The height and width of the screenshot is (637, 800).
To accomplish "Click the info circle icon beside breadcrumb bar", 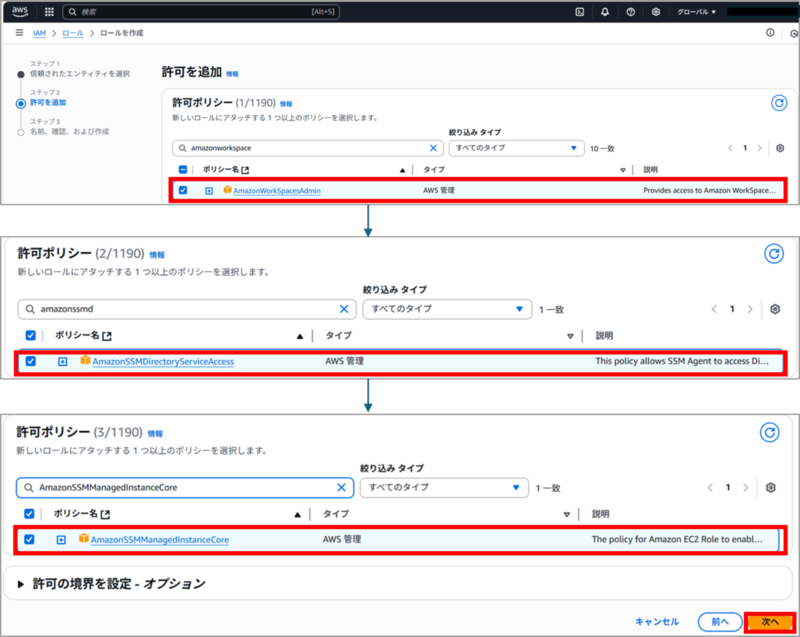I will [x=770, y=33].
